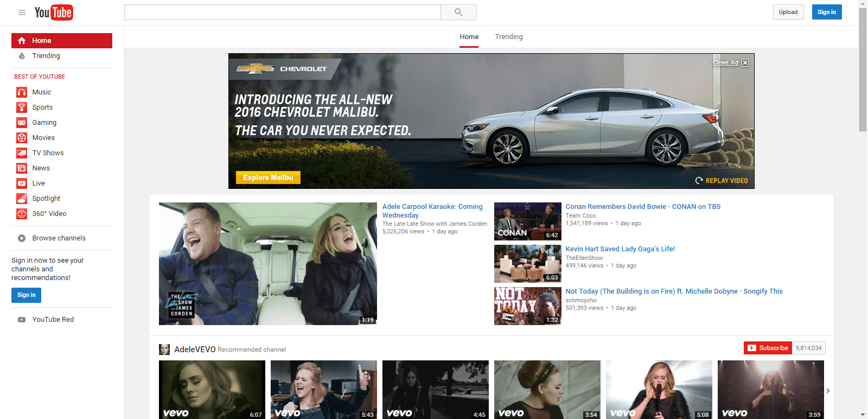The height and width of the screenshot is (419, 868).
Task: Open the 360° Video category icon
Action: (x=22, y=214)
